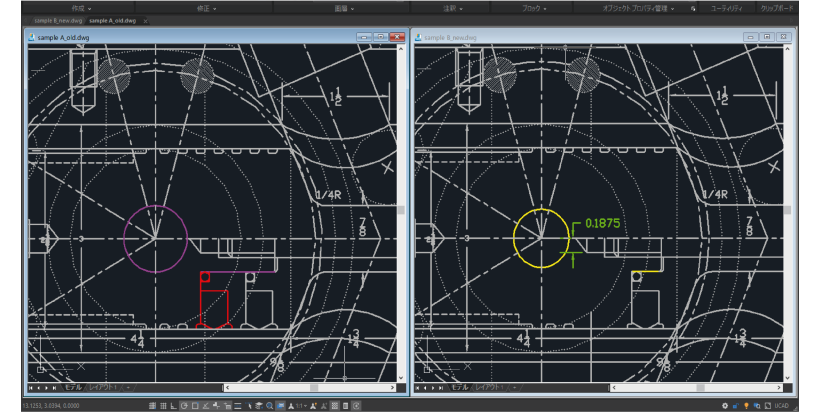Click scroll-left arrow in sample A_old window

point(227,388)
